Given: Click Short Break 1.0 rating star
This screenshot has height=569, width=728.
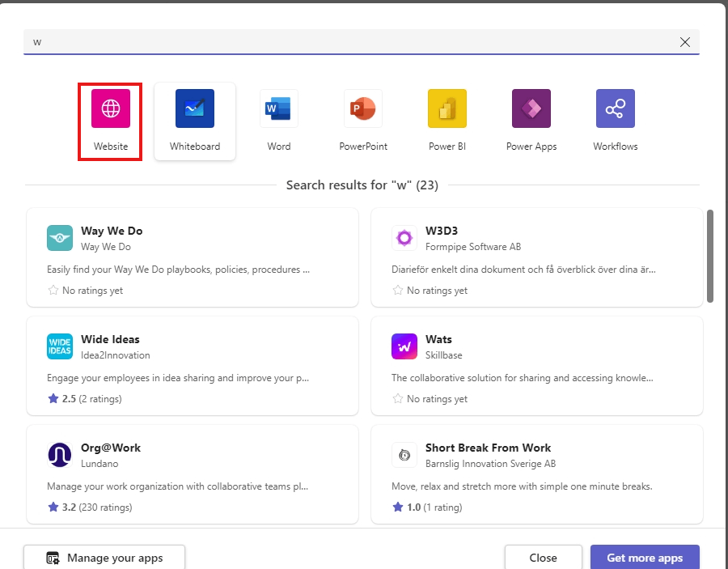Looking at the screenshot, I should [x=398, y=507].
